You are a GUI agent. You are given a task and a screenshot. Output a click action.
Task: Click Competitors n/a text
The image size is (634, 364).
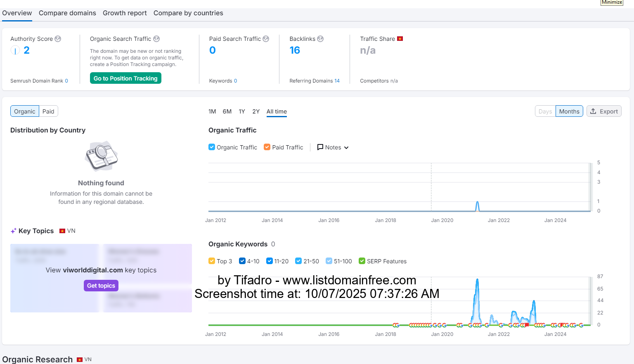(379, 81)
